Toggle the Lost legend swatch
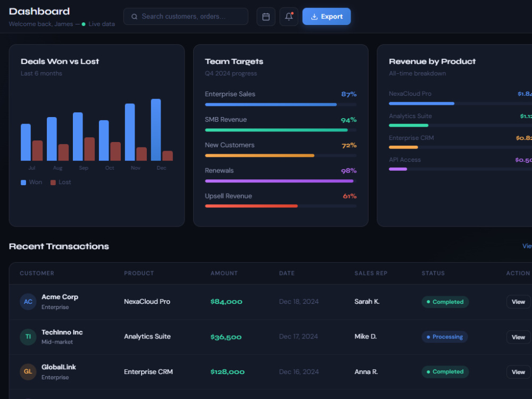This screenshot has height=399, width=532. coord(53,182)
